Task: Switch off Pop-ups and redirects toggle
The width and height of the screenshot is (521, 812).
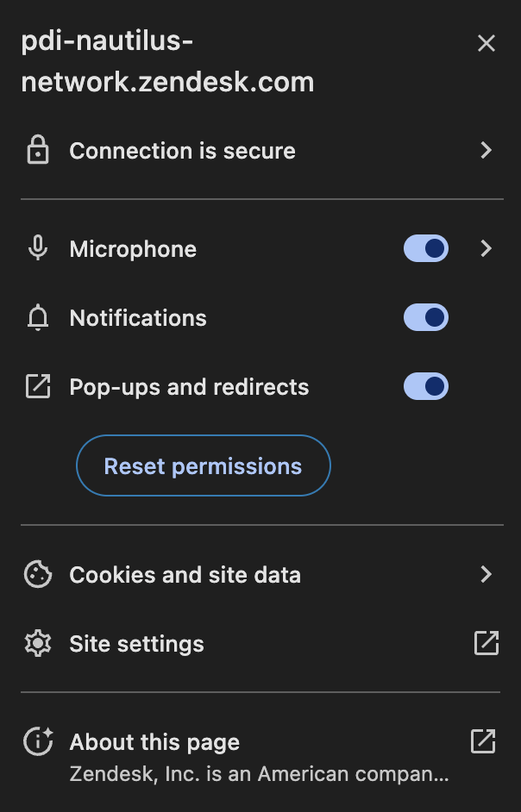Action: point(425,386)
